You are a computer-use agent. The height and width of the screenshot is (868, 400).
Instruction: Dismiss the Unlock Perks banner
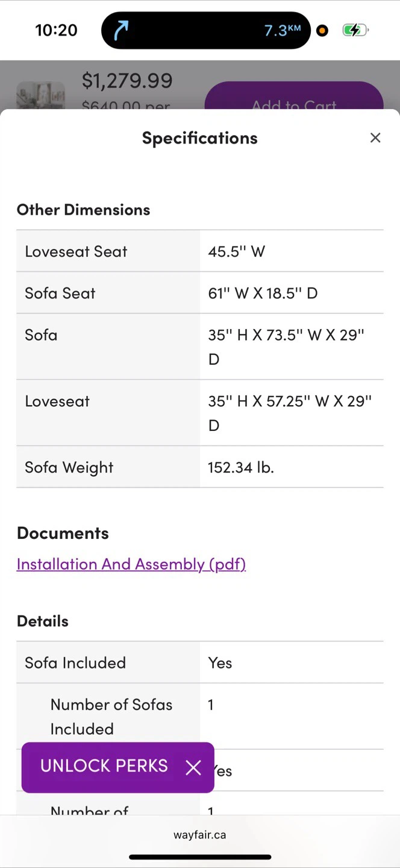(x=193, y=767)
